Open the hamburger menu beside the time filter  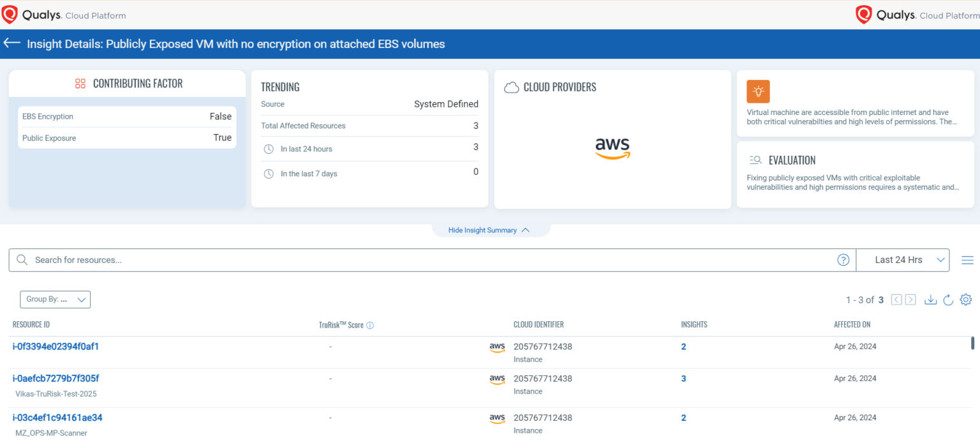[x=967, y=260]
